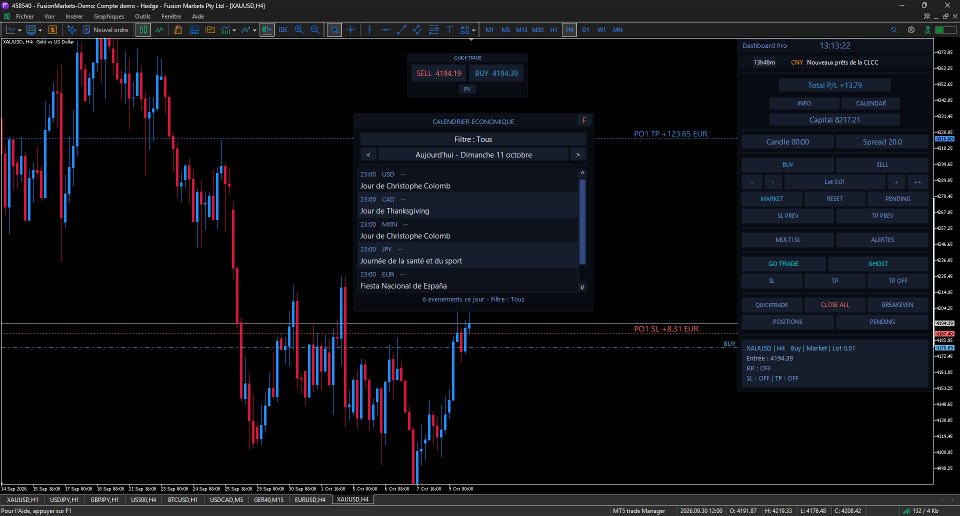Open the CALENDAR button in dashboard

tap(871, 103)
